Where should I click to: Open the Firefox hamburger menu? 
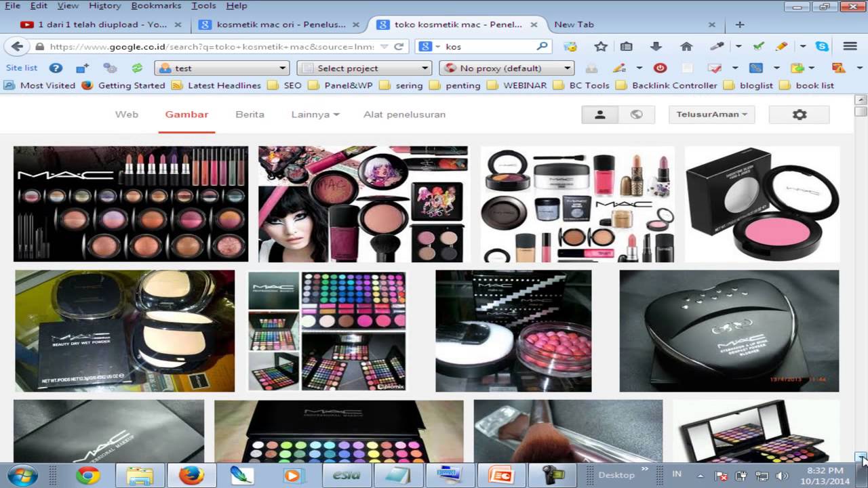pyautogui.click(x=850, y=46)
